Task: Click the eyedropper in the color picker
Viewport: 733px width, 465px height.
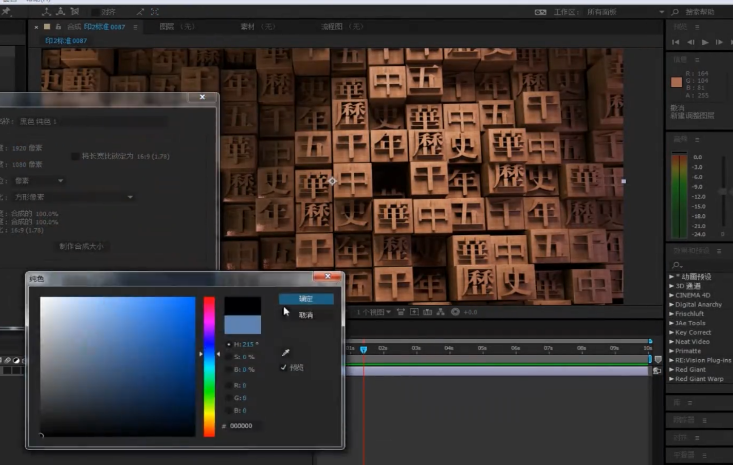Action: [286, 353]
